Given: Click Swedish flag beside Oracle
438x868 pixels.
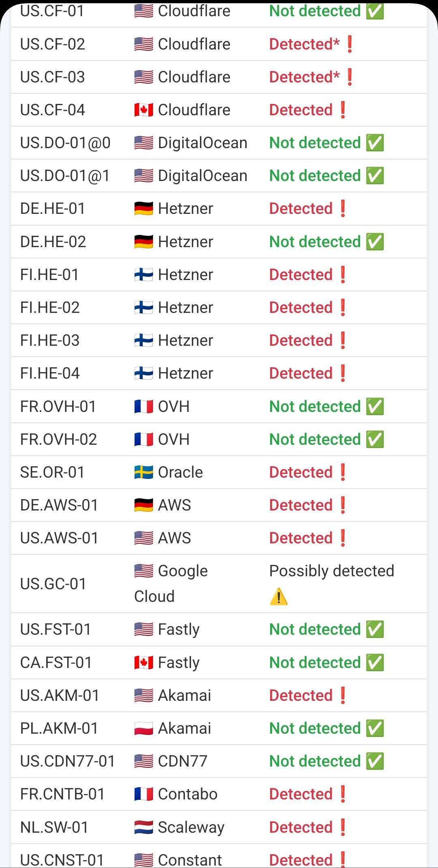Looking at the screenshot, I should pyautogui.click(x=144, y=472).
